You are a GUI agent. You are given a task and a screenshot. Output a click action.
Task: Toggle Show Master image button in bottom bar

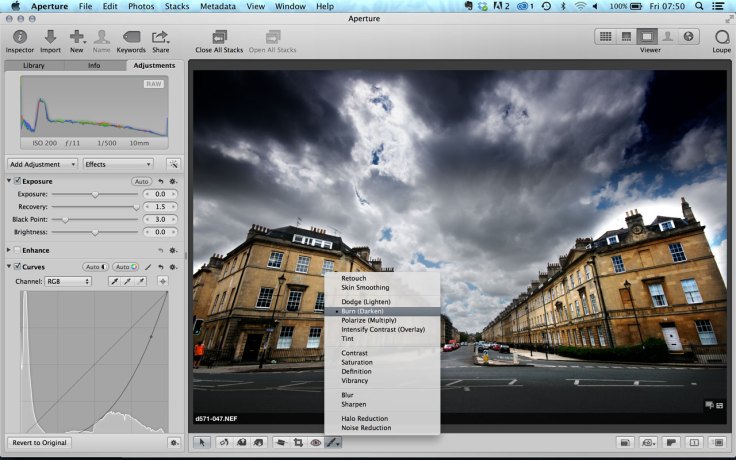pos(625,442)
